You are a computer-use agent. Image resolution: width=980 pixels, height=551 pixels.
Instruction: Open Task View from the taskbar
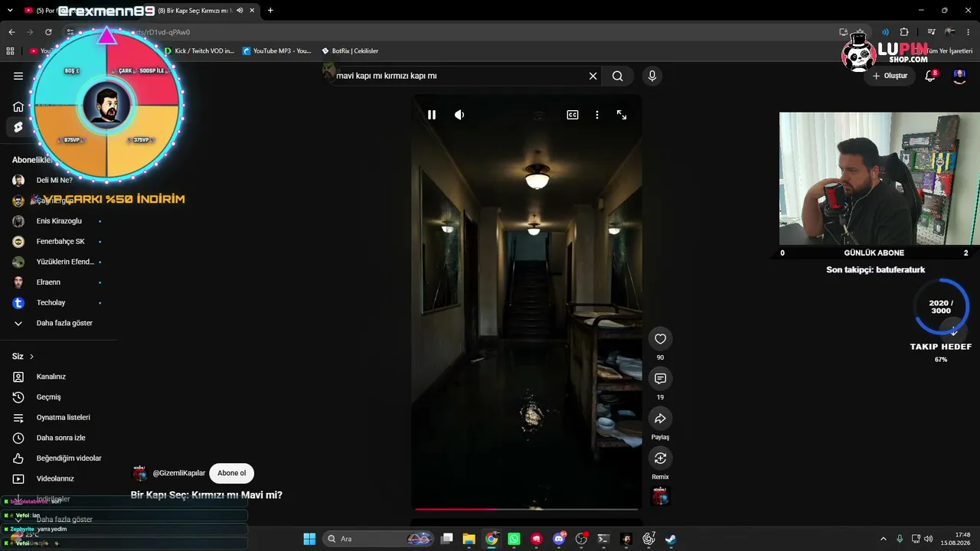(447, 539)
